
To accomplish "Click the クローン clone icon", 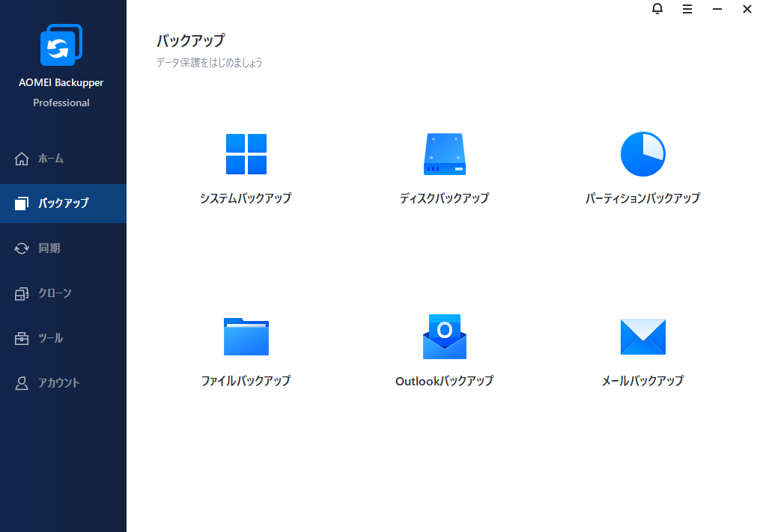I will click(x=21, y=293).
